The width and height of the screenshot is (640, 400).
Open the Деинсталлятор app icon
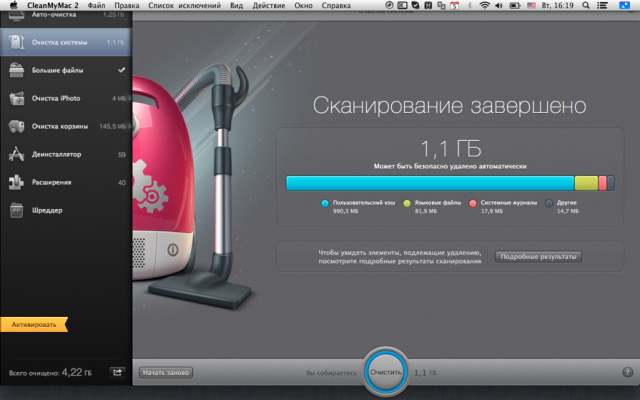[16, 154]
